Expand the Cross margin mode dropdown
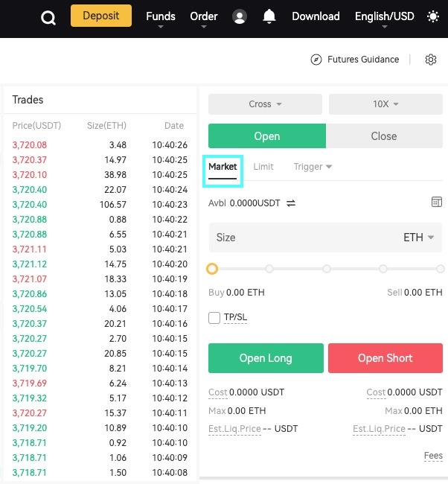The image size is (448, 484). [265, 104]
